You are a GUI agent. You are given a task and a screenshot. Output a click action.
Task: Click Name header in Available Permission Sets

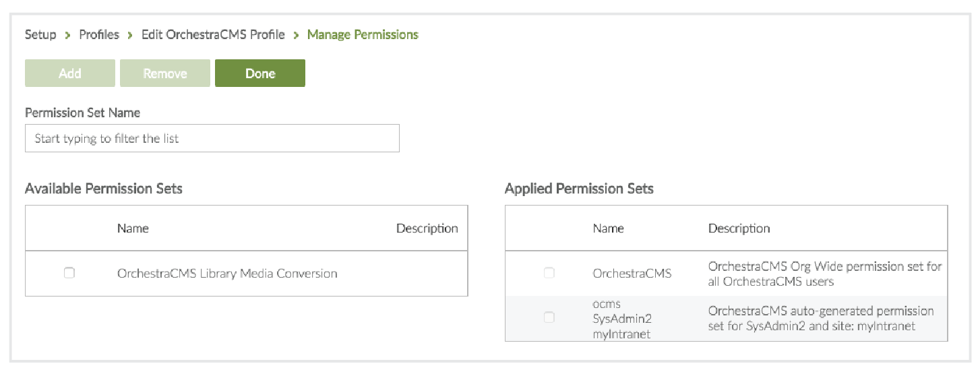tap(133, 228)
